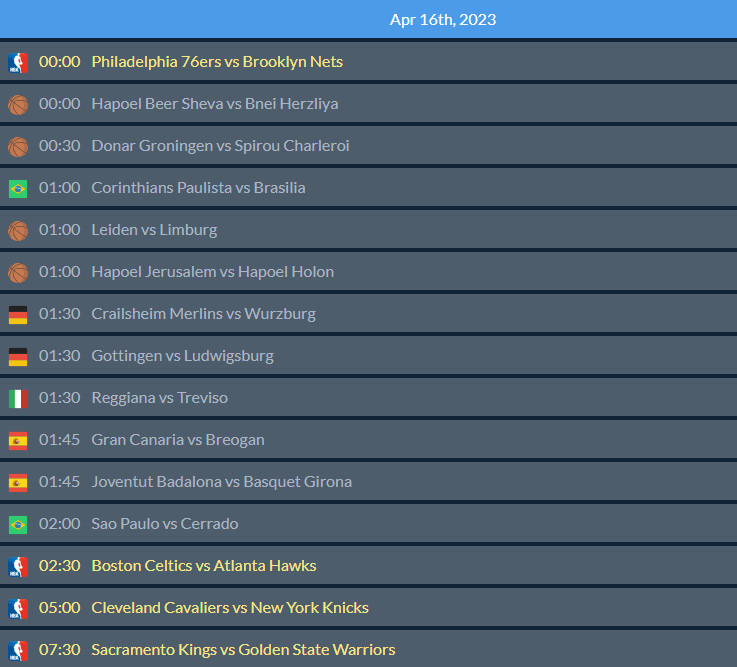Open Donar Groningen vs Spirou Charleroi

pyautogui.click(x=220, y=146)
